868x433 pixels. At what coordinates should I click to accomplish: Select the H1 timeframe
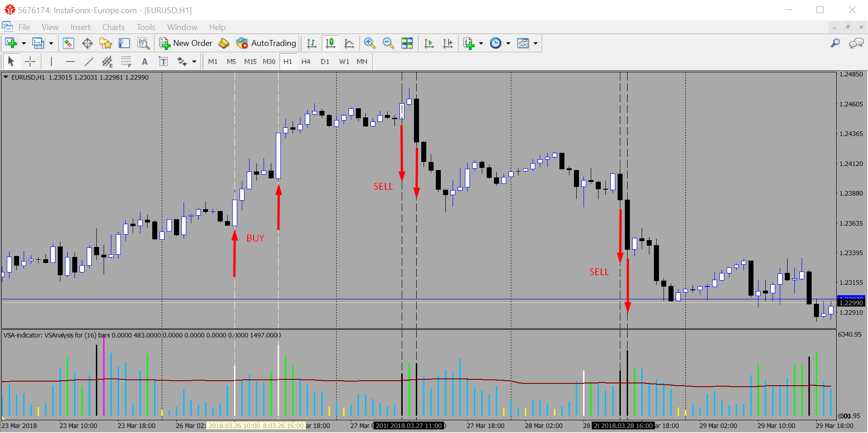288,61
